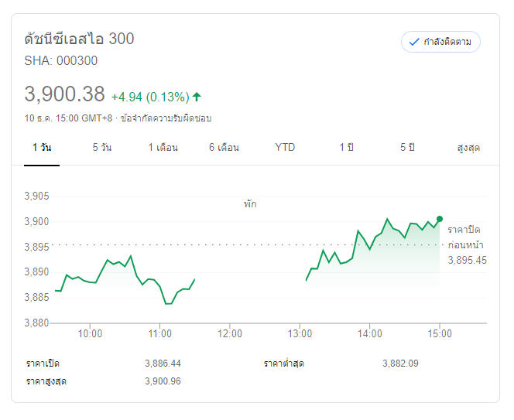Viewport: 514px width, 420px height.
Task: Open the 1 เดือน range tab
Action: (x=163, y=147)
